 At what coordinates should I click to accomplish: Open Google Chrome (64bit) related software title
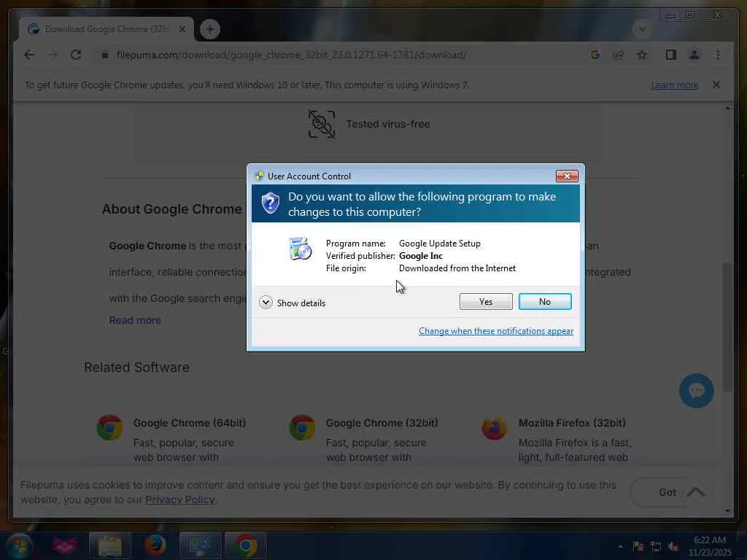[190, 423]
